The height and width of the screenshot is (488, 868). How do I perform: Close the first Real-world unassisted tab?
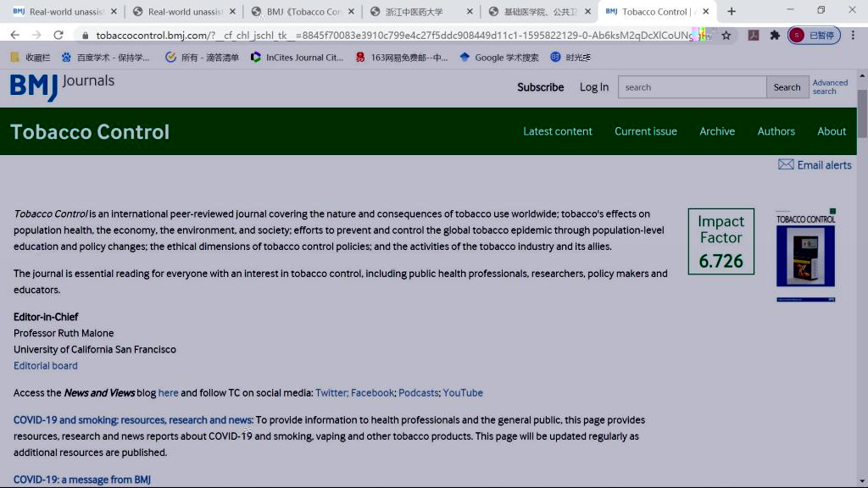click(114, 12)
